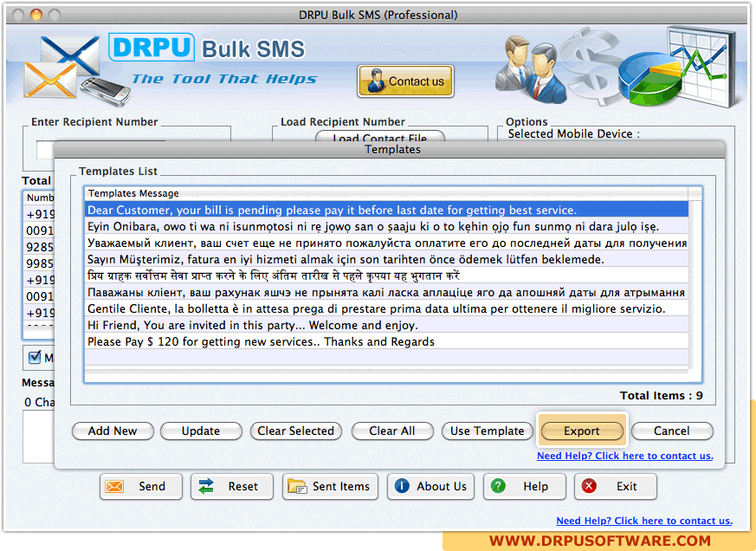Select 'Hi Friend, You are invited' template

click(387, 325)
